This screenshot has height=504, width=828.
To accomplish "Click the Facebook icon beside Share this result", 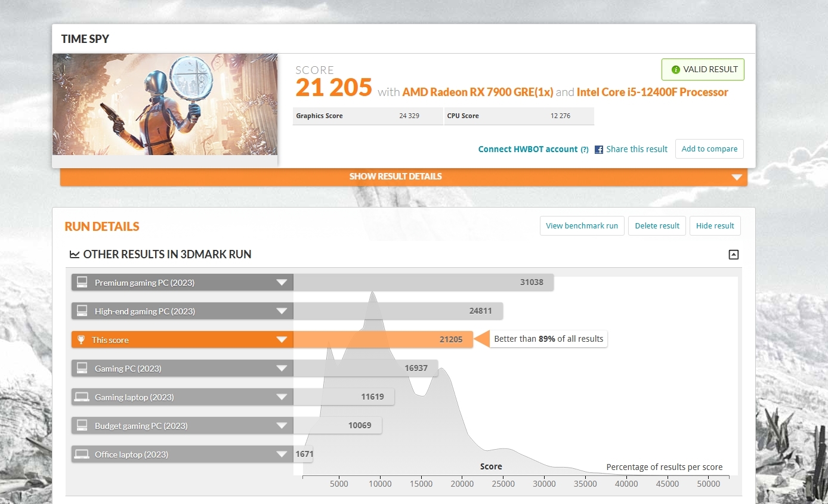I will (x=599, y=150).
